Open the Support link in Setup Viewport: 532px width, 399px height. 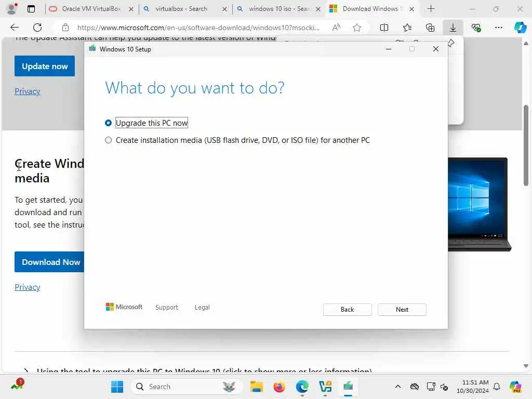tap(166, 308)
